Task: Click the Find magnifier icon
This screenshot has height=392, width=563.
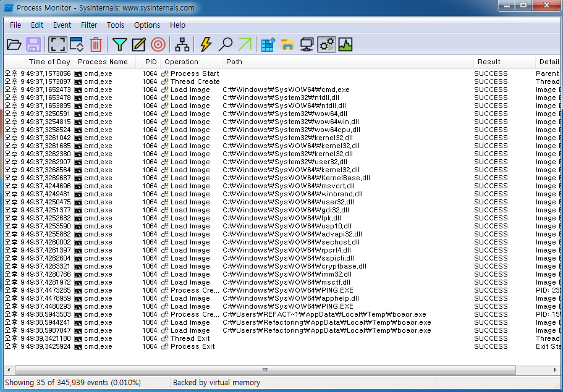Action: [x=226, y=44]
